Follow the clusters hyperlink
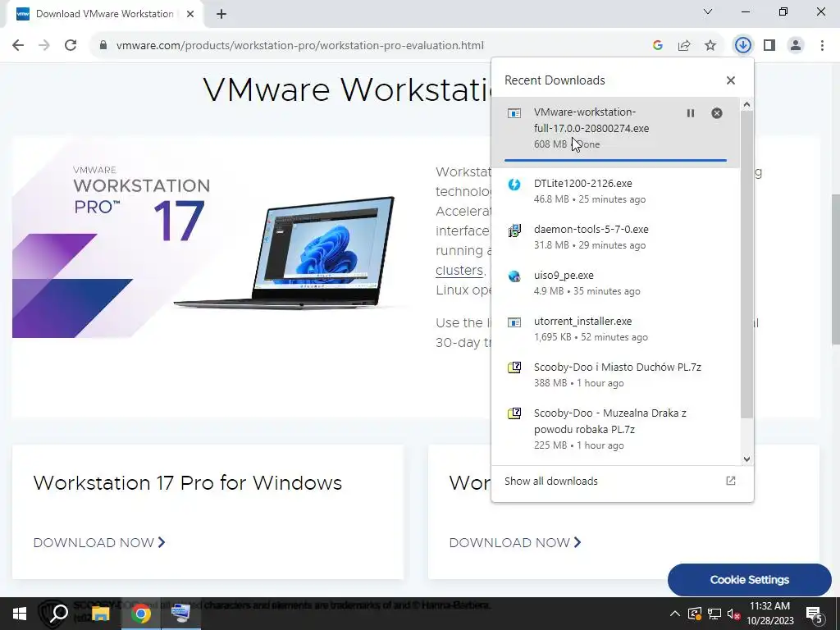840x630 pixels. coord(459,271)
